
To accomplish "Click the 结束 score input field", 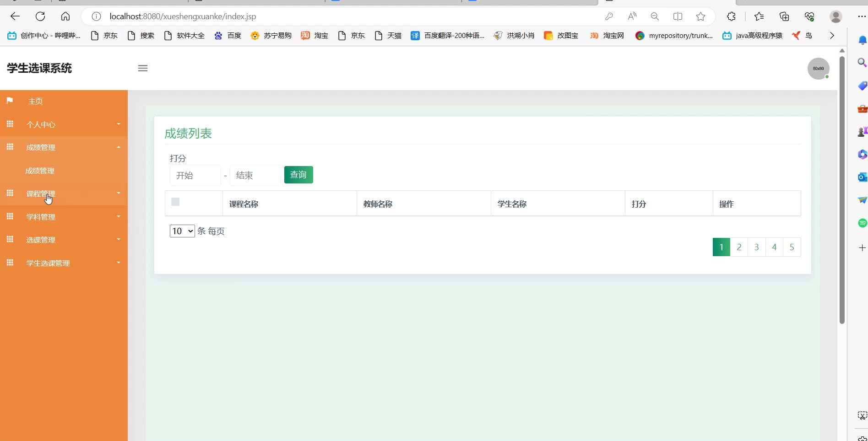I will (255, 175).
